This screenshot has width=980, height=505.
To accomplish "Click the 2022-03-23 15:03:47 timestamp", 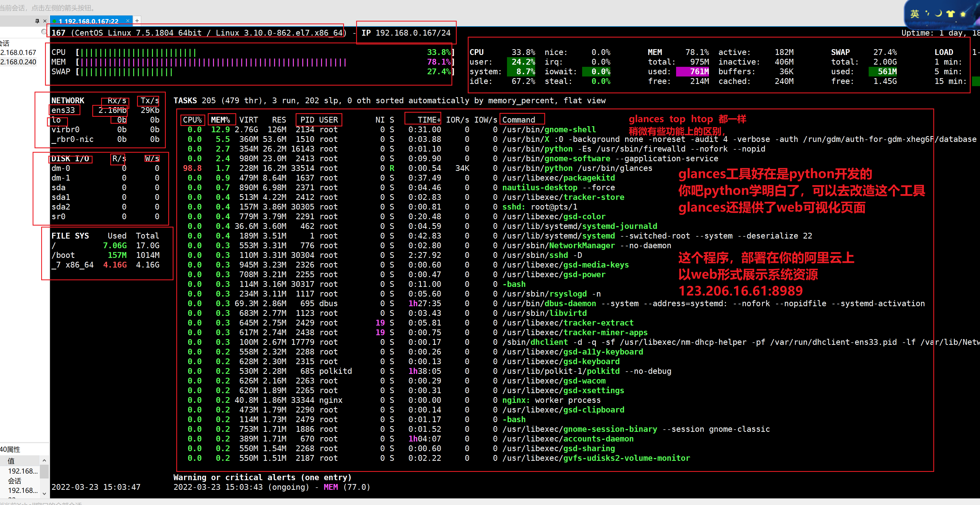I will point(96,487).
